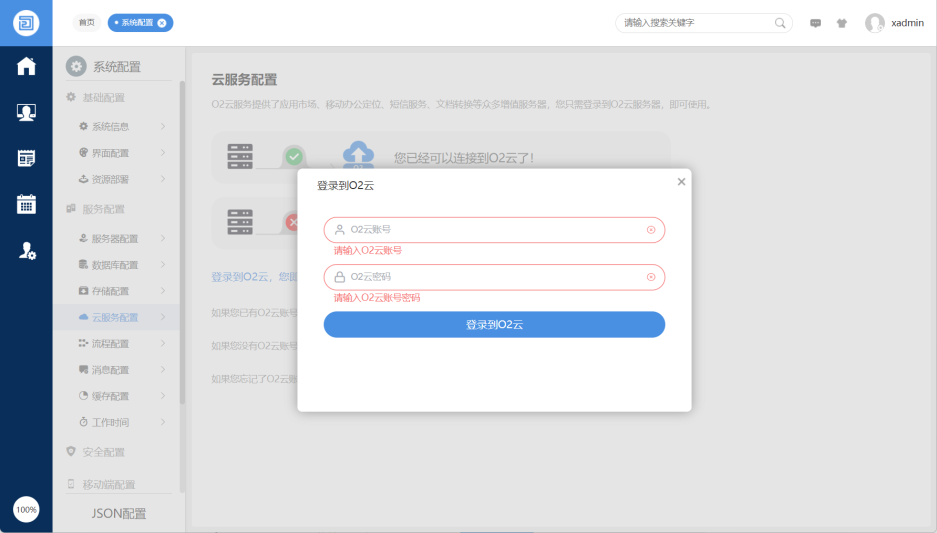
Task: Switch to the 首页 tab
Action: click(87, 22)
